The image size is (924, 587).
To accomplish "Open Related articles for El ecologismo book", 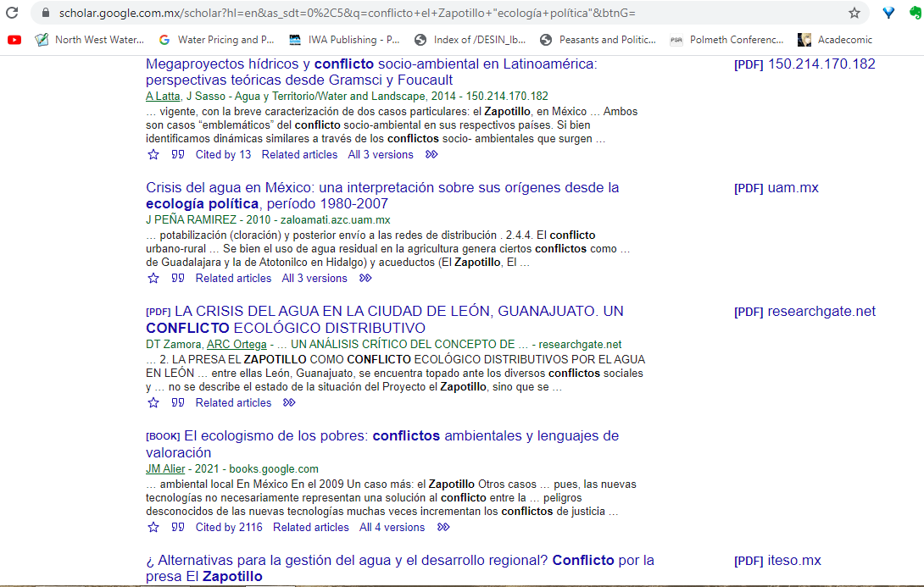I will point(310,528).
